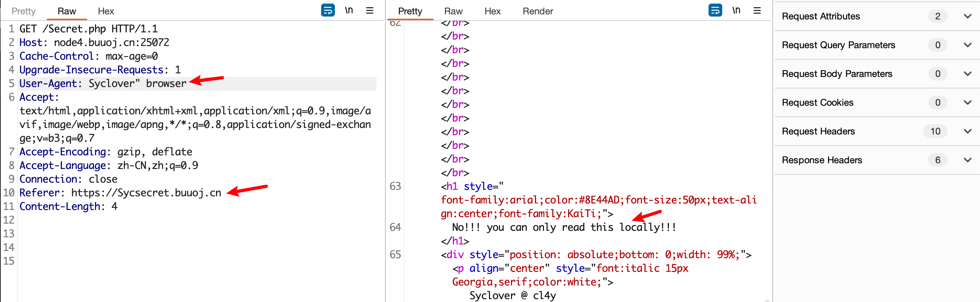Toggle word wrap icon in response pane

[715, 10]
